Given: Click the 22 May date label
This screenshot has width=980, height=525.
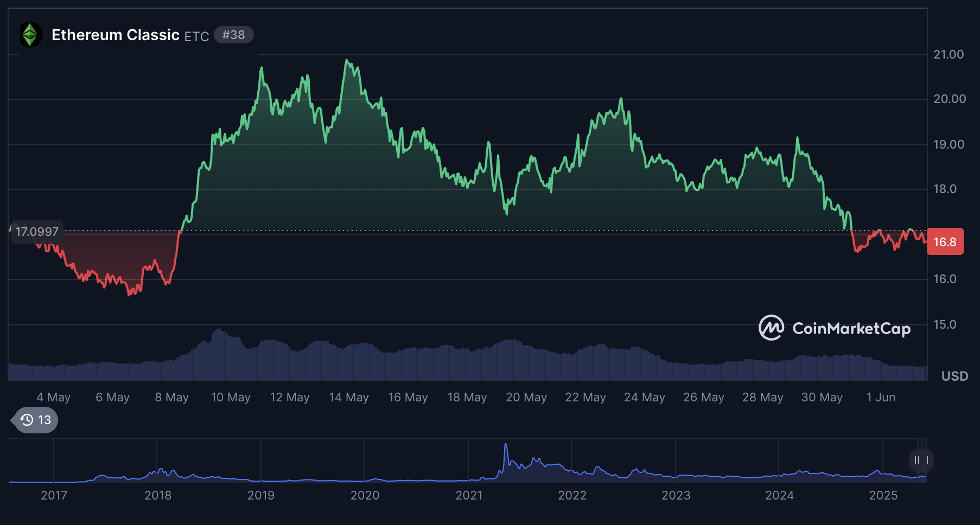Looking at the screenshot, I should point(586,397).
